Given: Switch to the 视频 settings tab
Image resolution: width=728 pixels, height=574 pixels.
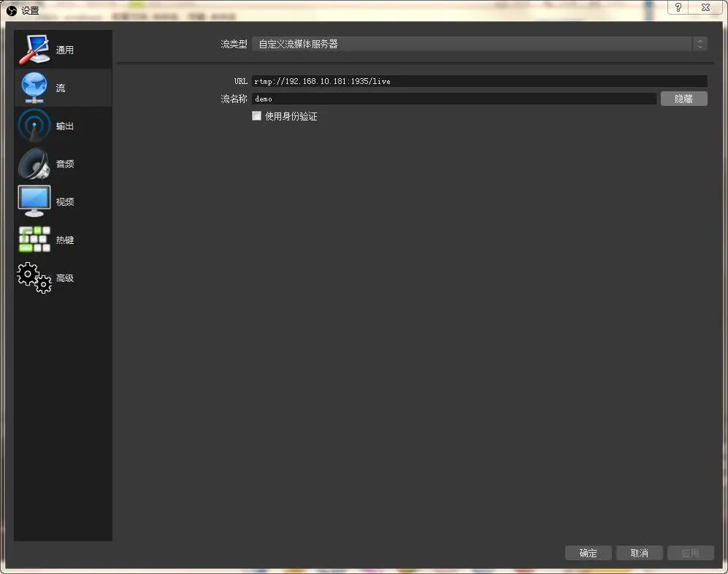Looking at the screenshot, I should coord(33,198).
